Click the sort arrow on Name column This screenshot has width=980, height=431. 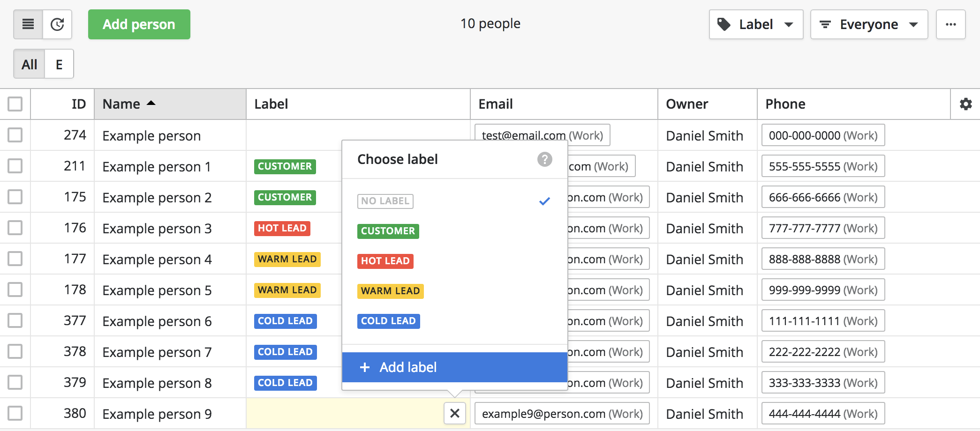click(x=151, y=104)
